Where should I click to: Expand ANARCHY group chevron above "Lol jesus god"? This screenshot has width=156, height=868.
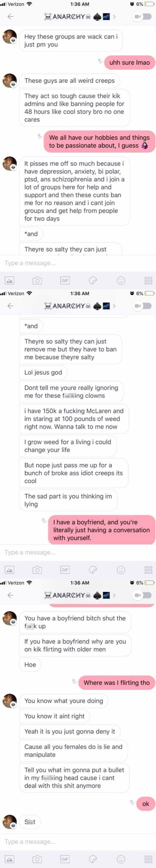(114, 306)
